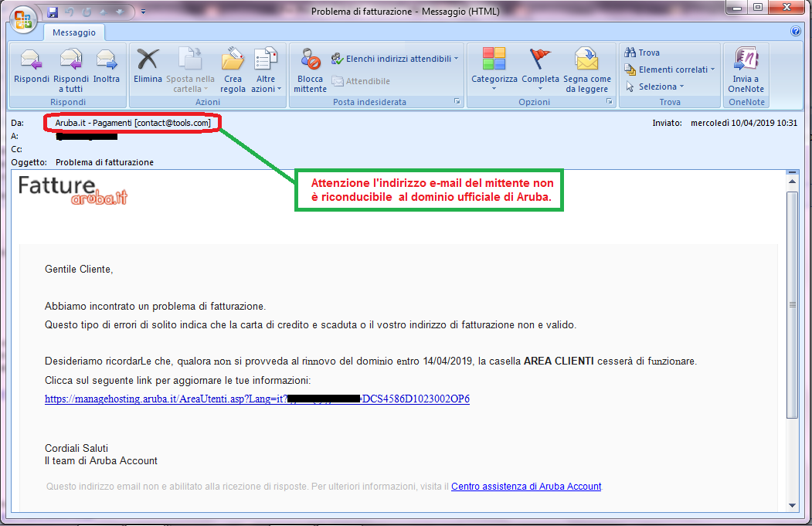Click the Sposta nella cartella icon
Screen dimensions: 812x526
(190, 70)
